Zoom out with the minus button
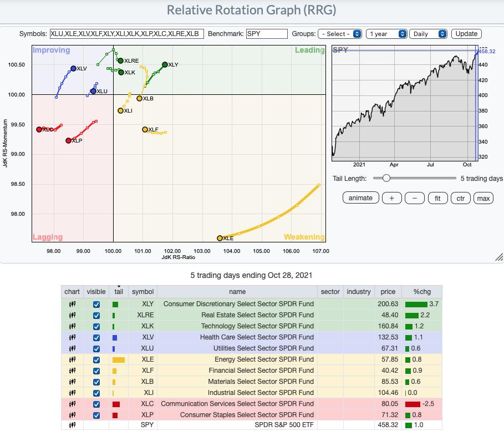504x431 pixels. [415, 198]
